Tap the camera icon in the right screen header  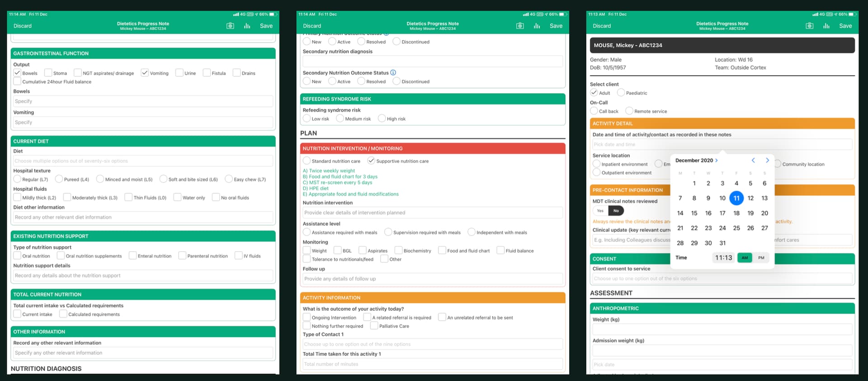pyautogui.click(x=809, y=26)
